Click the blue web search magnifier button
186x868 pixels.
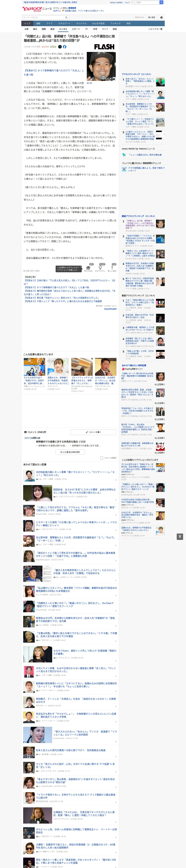click(161, 2)
